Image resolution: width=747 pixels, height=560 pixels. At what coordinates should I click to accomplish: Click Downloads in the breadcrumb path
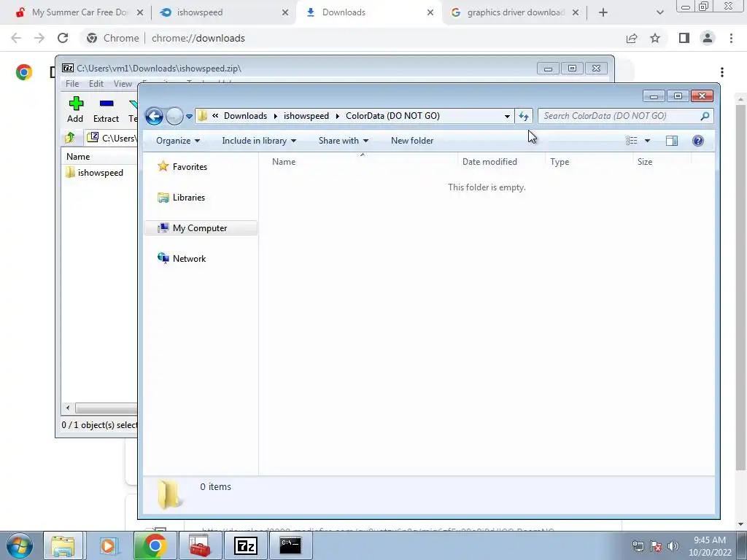pos(245,116)
